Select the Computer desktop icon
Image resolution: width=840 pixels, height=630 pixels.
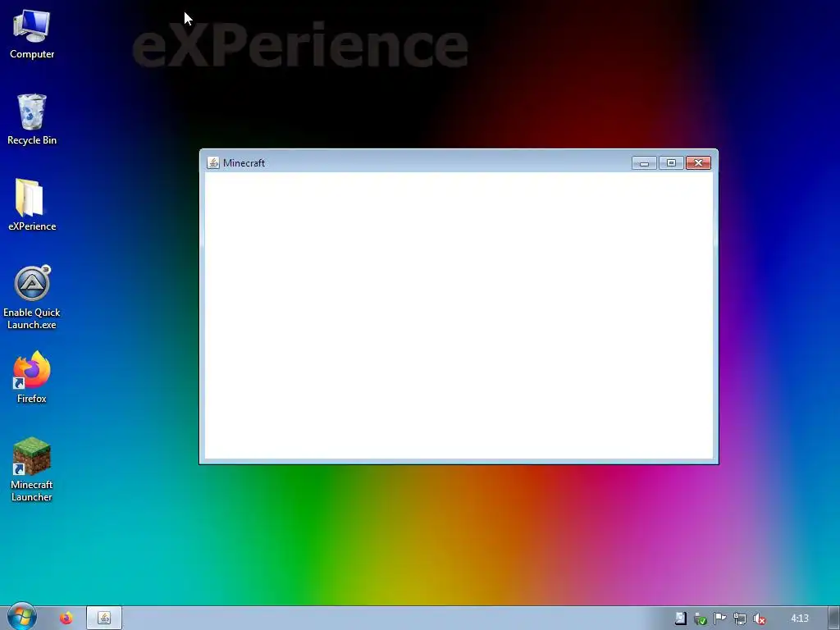(x=32, y=34)
